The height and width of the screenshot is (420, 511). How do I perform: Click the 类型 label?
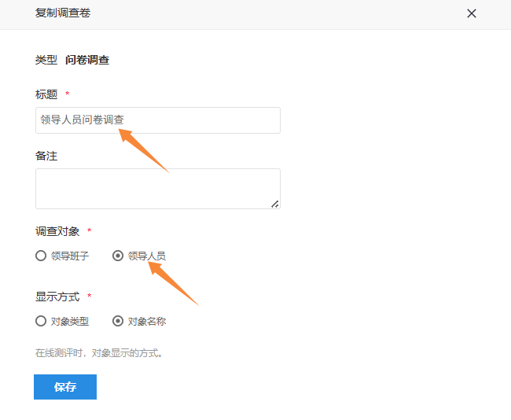pos(46,60)
